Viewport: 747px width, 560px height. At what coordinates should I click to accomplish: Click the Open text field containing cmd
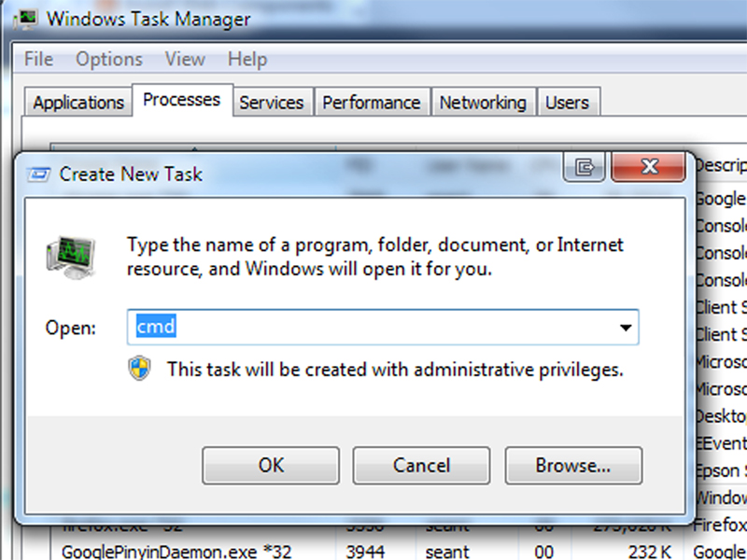tap(383, 328)
